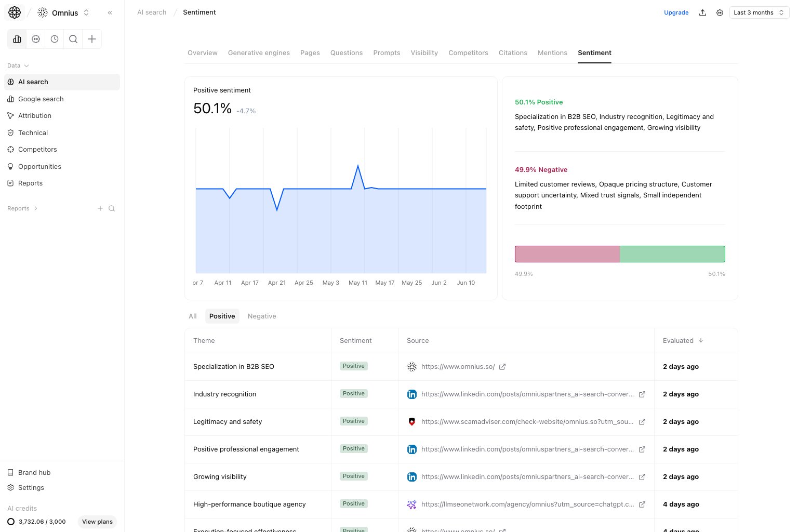Select the bar chart analytics icon

17,39
